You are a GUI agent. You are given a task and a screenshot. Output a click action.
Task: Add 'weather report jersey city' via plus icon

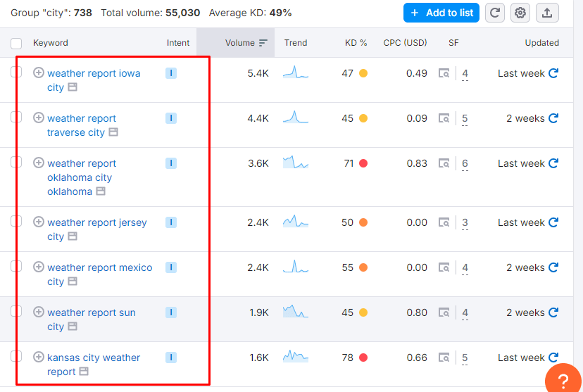[39, 222]
